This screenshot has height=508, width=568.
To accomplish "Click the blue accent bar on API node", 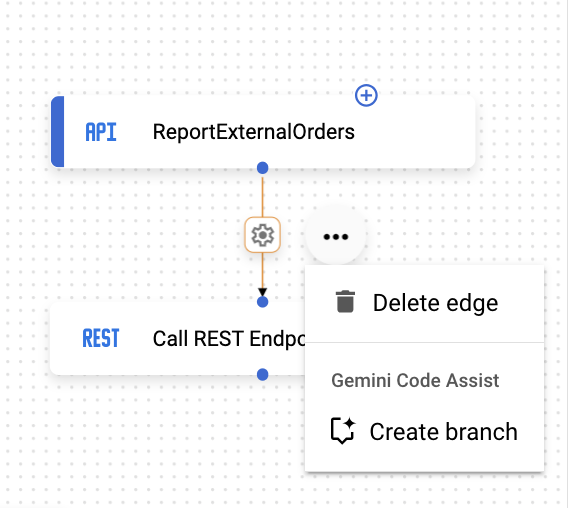I will (58, 132).
